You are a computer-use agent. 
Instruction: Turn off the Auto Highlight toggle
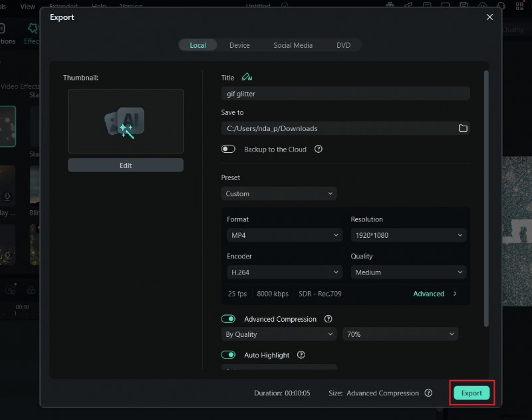pyautogui.click(x=229, y=355)
